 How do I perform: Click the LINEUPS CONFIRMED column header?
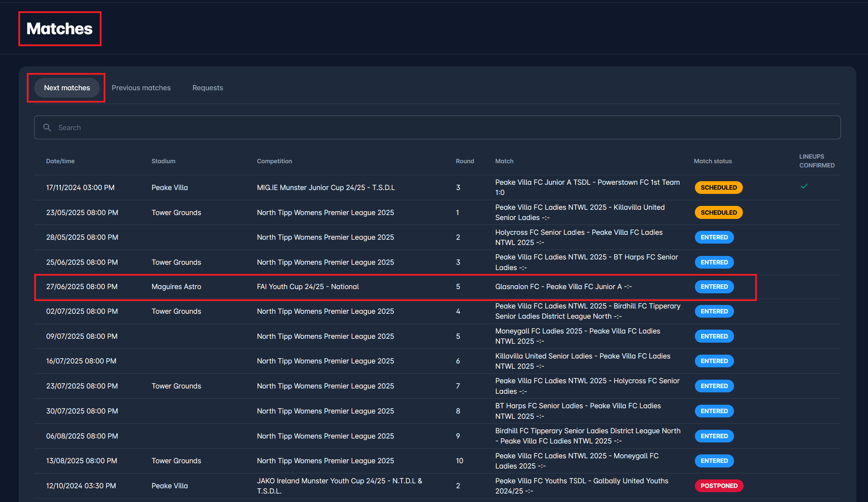click(817, 161)
